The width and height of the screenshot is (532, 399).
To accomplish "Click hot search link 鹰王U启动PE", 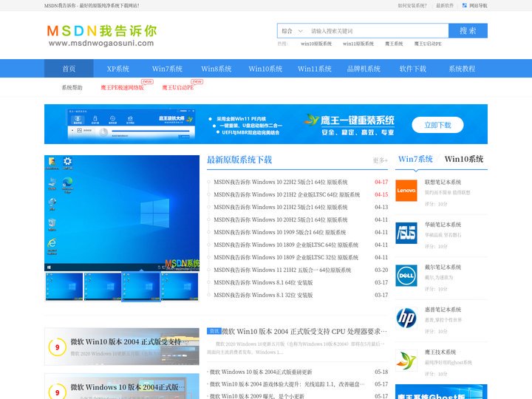I will [x=428, y=44].
